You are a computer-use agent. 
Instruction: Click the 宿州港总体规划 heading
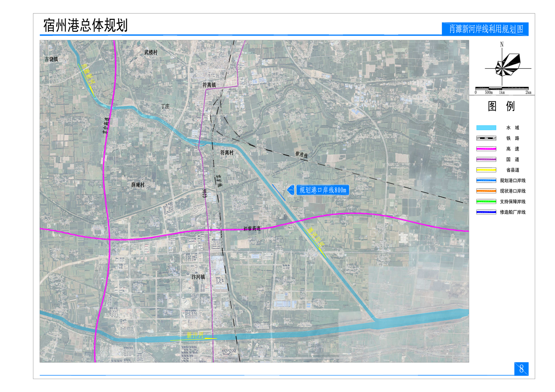click(x=85, y=26)
